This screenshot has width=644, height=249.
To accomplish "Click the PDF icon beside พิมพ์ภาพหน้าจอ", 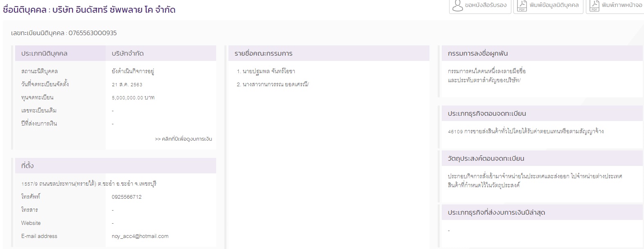I will point(594,6).
